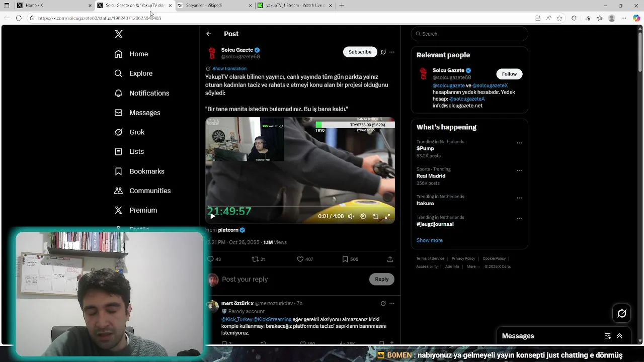
Task: Subscribe to Solcu Gazete
Action: point(360,52)
